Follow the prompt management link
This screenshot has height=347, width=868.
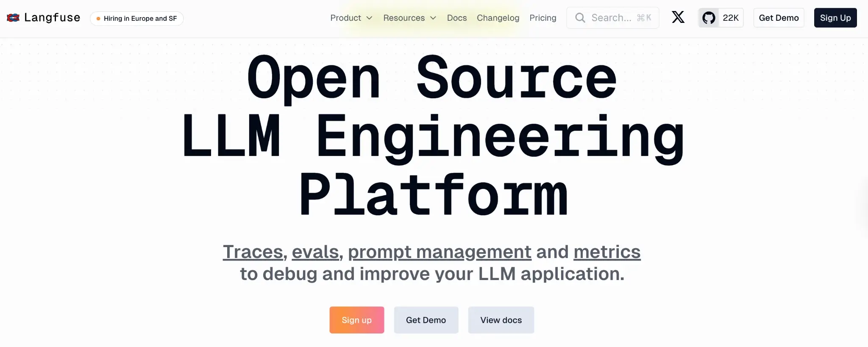tap(440, 252)
